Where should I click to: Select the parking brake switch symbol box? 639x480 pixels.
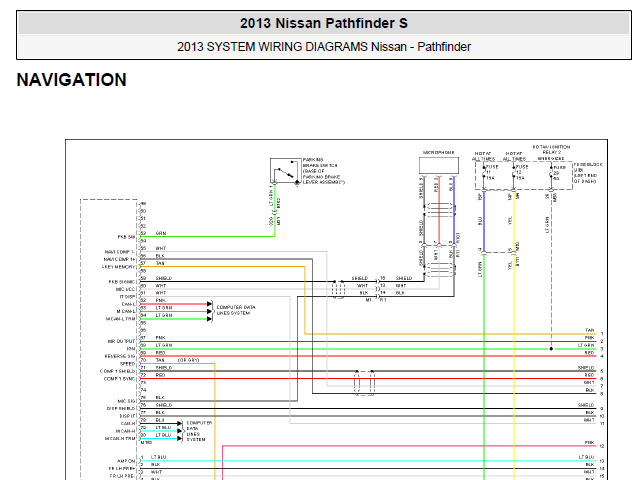coord(285,171)
